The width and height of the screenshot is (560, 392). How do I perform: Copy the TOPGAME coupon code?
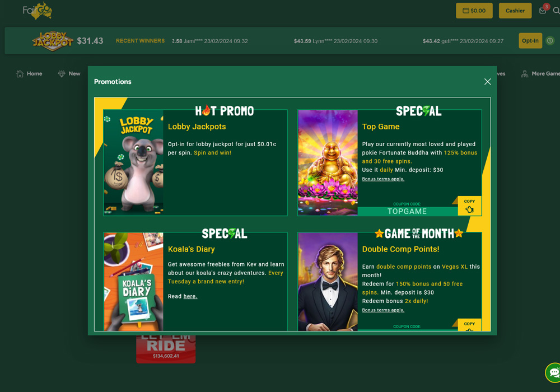pyautogui.click(x=469, y=206)
